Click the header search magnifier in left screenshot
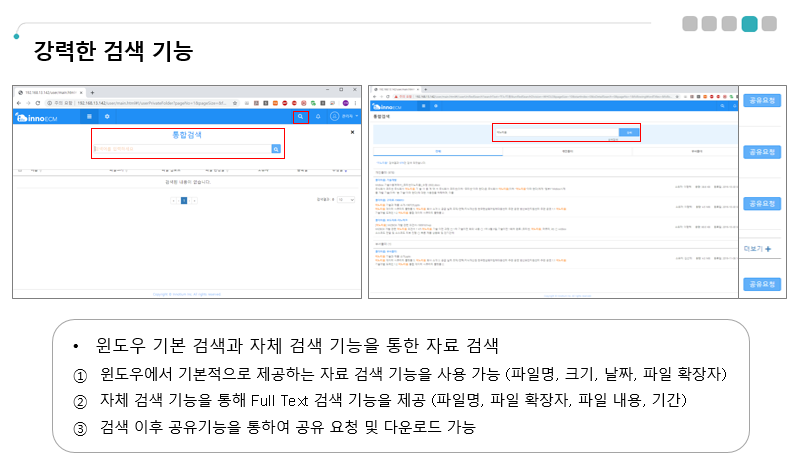 pyautogui.click(x=300, y=117)
